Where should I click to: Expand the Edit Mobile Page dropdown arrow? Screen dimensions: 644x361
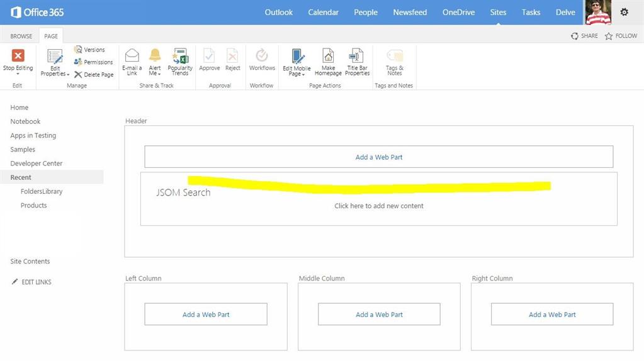[x=303, y=75]
